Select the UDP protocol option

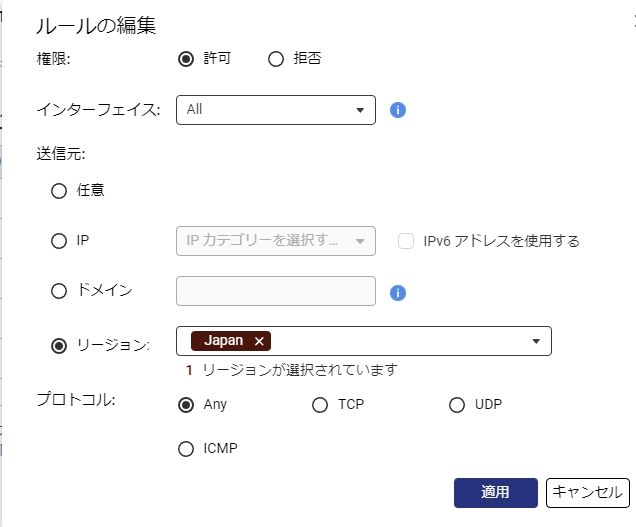tap(457, 405)
